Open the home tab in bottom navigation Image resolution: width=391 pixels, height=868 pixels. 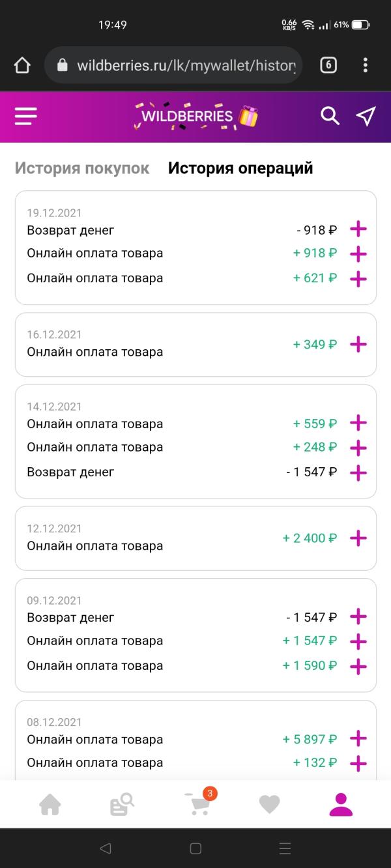coord(50,805)
